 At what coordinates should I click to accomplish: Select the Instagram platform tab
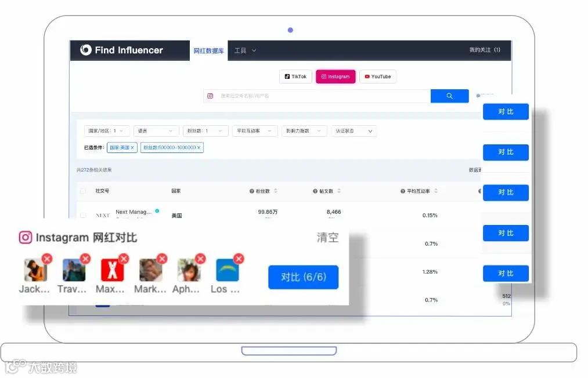click(336, 77)
